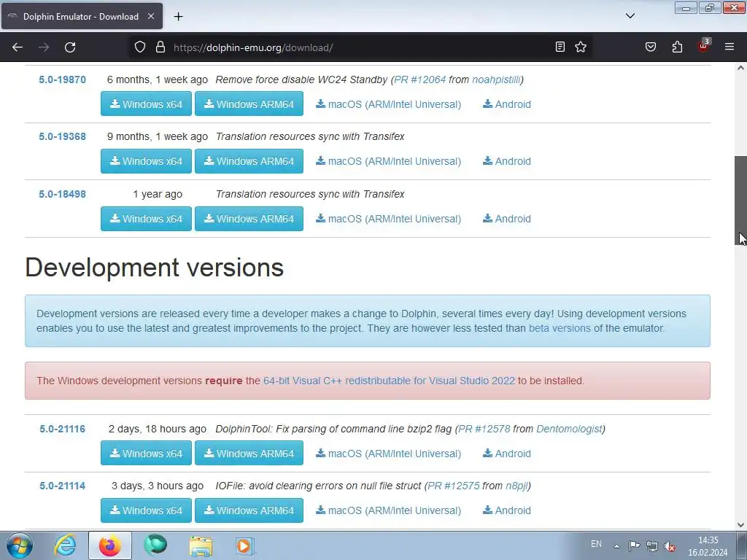This screenshot has height=560, width=747.
Task: Open the extensions puzzle icon
Action: tap(677, 47)
